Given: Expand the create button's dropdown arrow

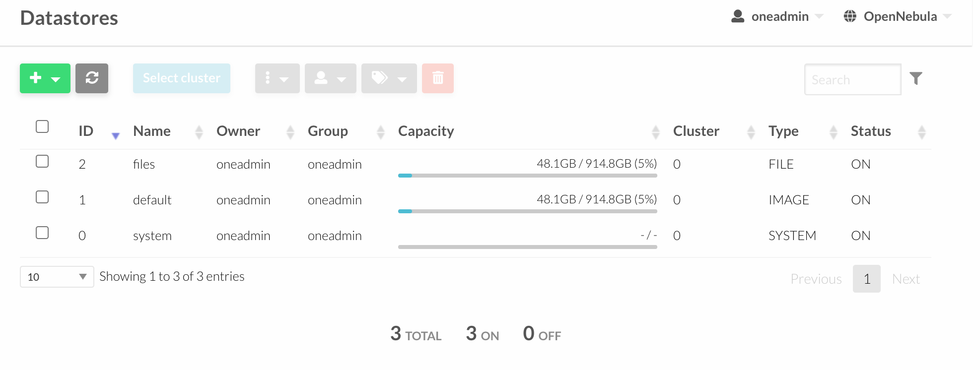Looking at the screenshot, I should point(56,78).
